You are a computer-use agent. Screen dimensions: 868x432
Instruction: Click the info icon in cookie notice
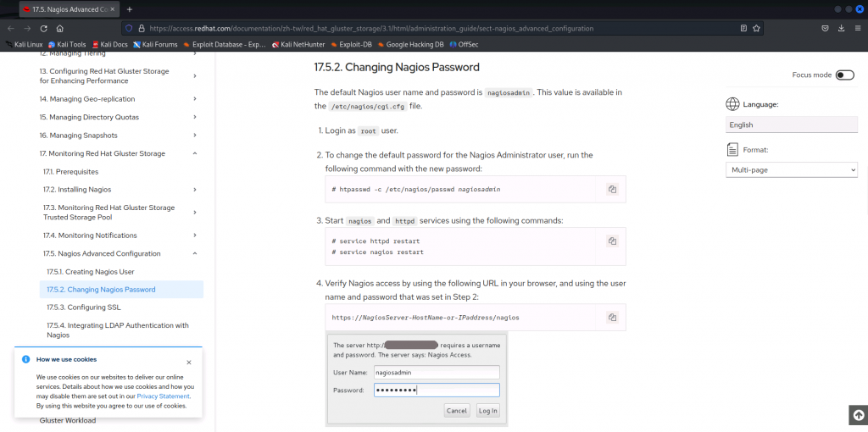(x=25, y=359)
